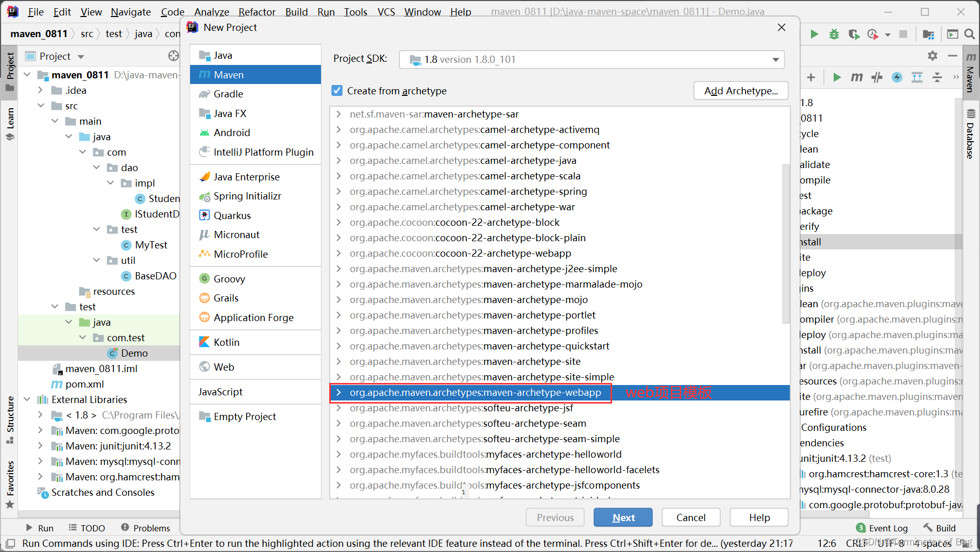
Task: Select MicroProfile project type
Action: [x=255, y=254]
